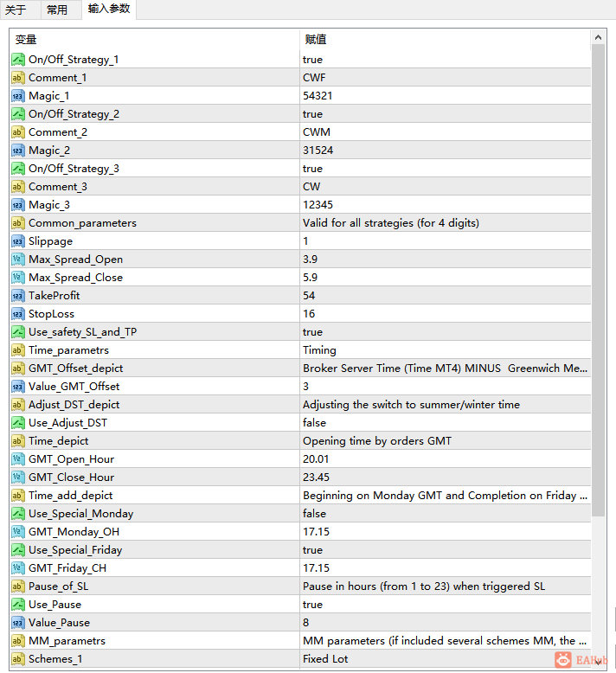
Task: Click the scroll up arrow
Action: pos(599,38)
